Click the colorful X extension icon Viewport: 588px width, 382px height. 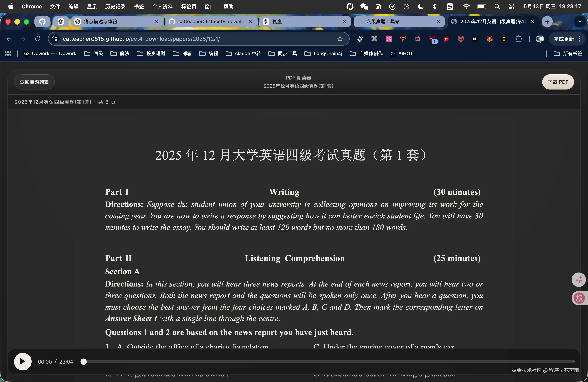pyautogui.click(x=374, y=39)
